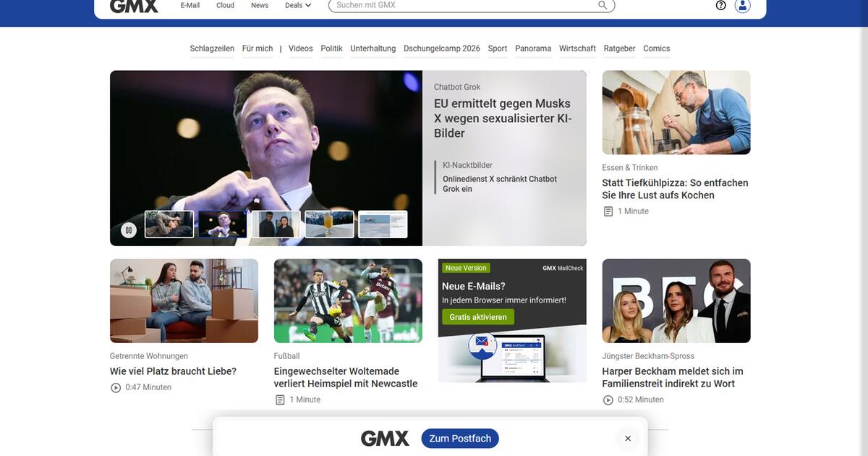Open headline EU ermittelt gegen Musks X
868x456 pixels.
503,119
